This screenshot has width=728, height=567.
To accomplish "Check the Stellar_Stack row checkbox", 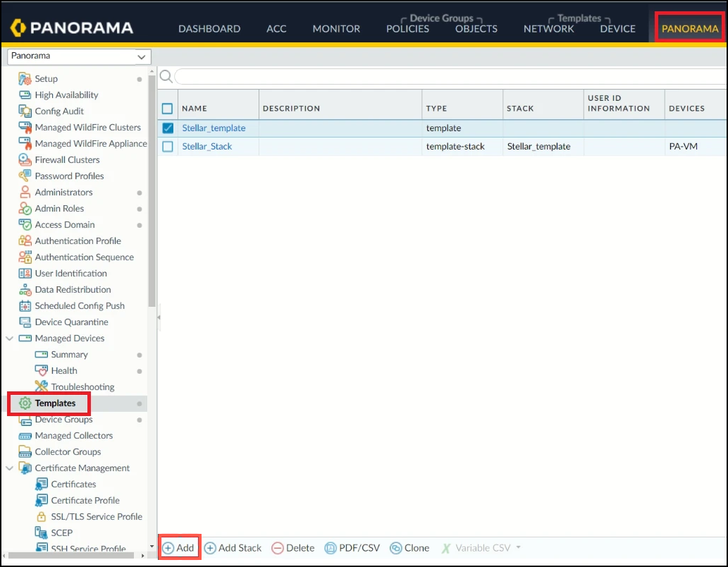I will tap(168, 147).
